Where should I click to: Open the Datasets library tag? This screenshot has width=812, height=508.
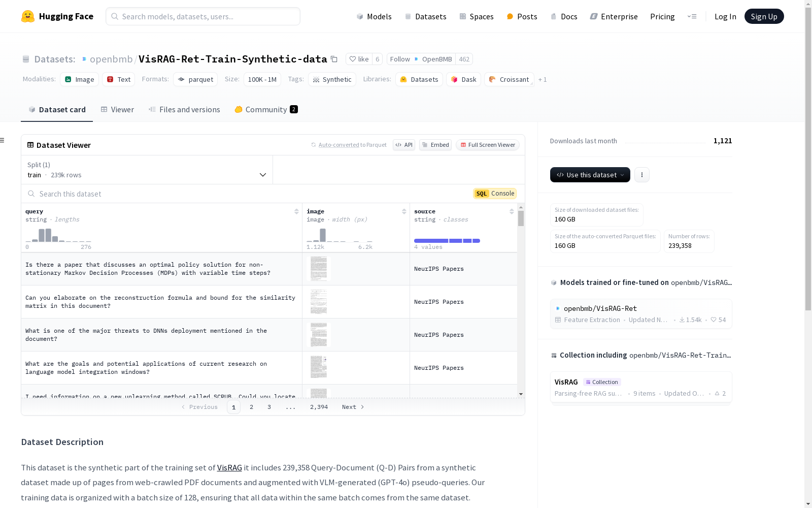tap(419, 79)
